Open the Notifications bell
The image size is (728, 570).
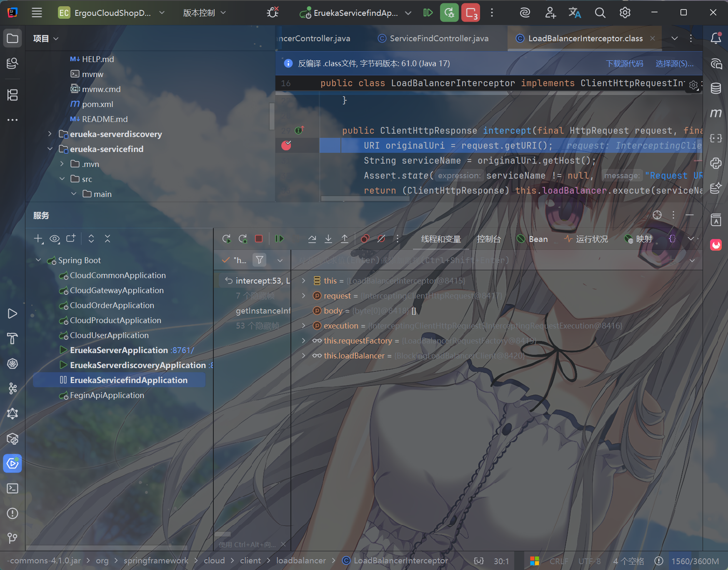[716, 38]
